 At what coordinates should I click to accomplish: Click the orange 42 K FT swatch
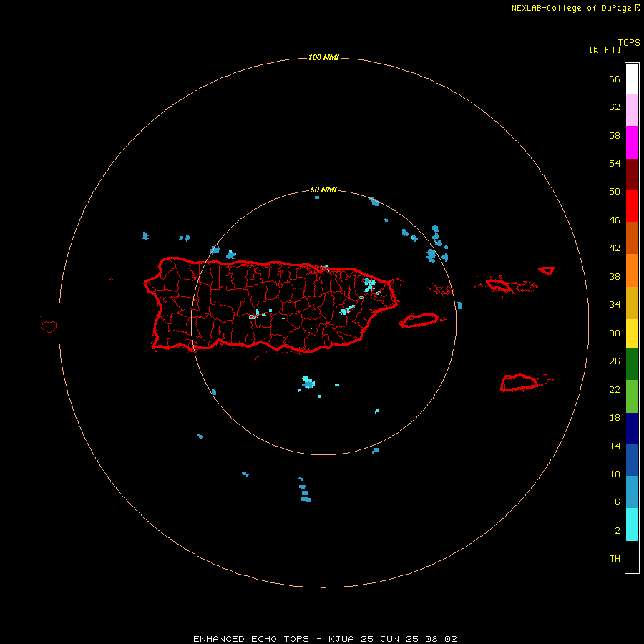(x=632, y=270)
